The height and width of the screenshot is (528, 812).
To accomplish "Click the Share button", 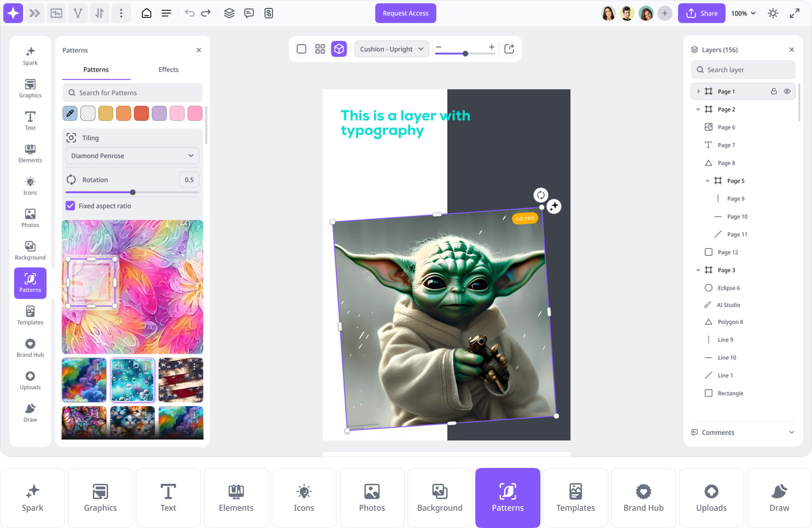I will (x=701, y=13).
